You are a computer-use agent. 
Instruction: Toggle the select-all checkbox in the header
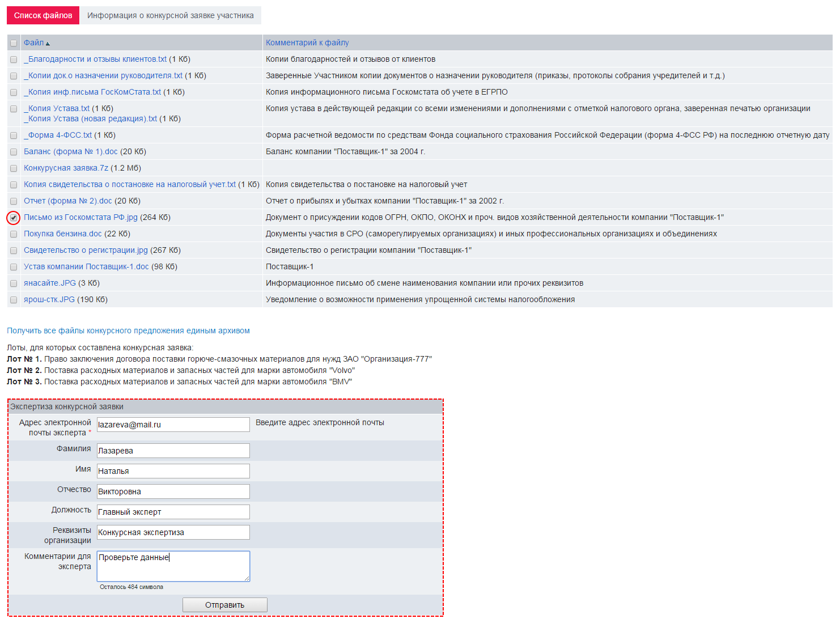pyautogui.click(x=14, y=43)
